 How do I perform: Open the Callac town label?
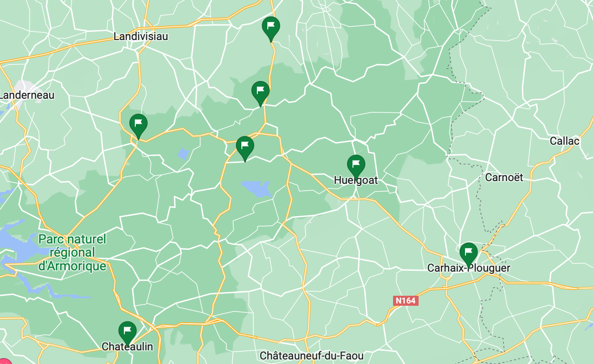564,141
